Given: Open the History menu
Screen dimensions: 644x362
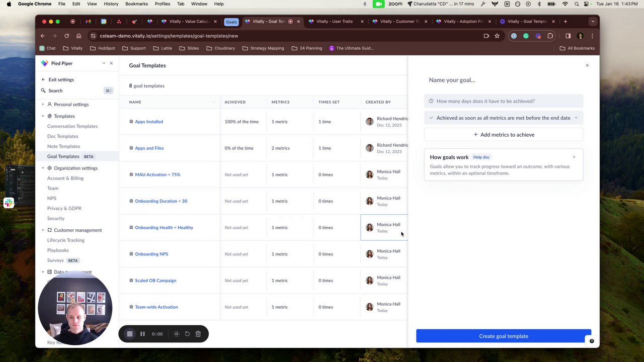Looking at the screenshot, I should (x=111, y=4).
